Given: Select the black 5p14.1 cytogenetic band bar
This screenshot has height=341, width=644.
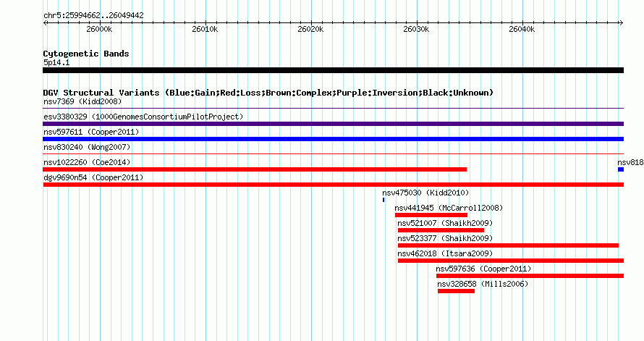Looking at the screenshot, I should click(x=333, y=70).
